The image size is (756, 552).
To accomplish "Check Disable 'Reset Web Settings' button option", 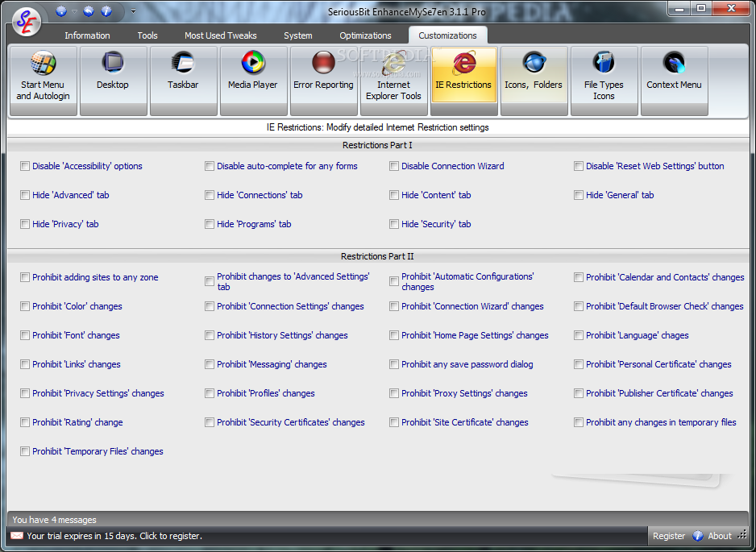I will point(579,166).
